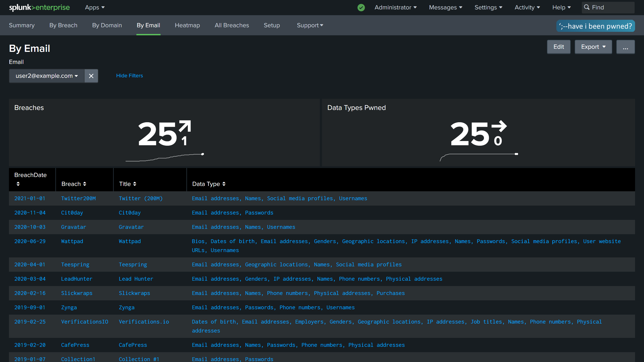Screen dimensions: 644x362
Task: Open the Support menu in navigation
Action: 310,25
